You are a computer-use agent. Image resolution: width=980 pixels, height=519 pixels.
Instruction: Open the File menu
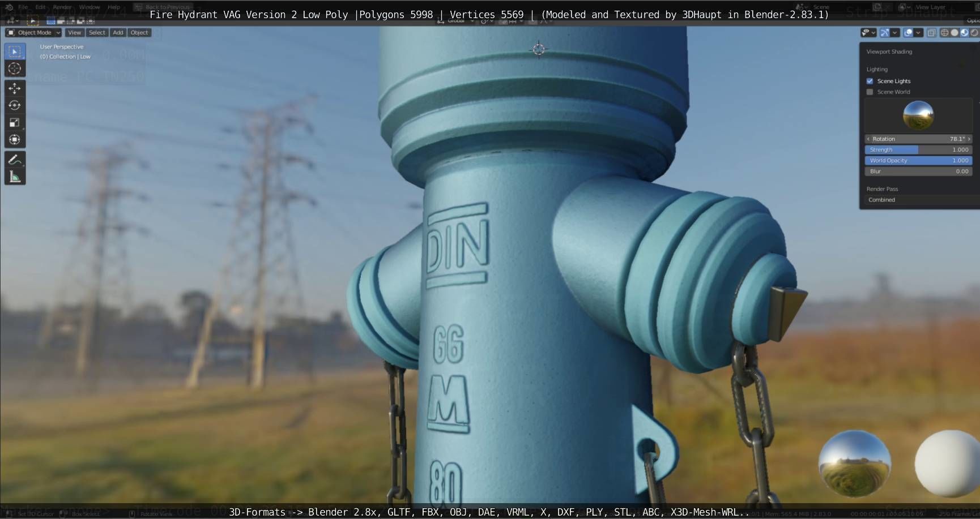point(23,7)
